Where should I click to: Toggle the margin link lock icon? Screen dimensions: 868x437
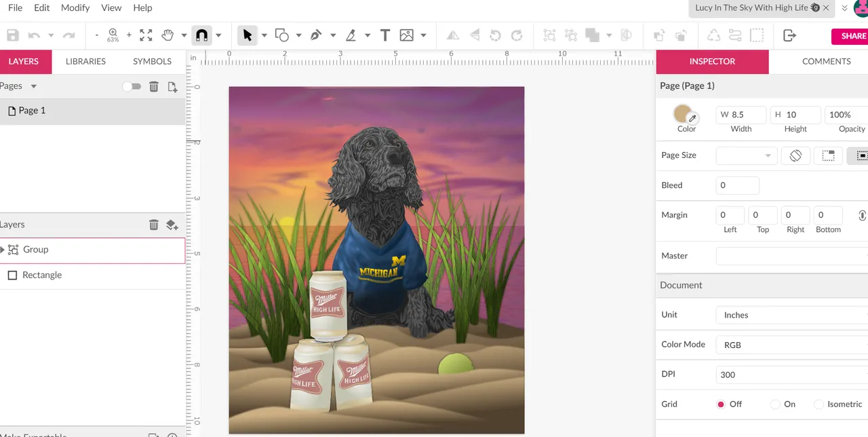862,215
